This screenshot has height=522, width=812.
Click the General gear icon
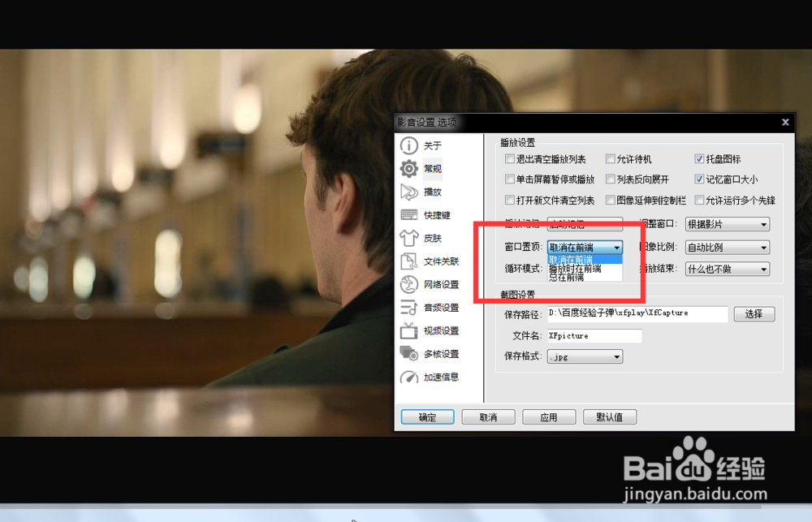point(409,168)
